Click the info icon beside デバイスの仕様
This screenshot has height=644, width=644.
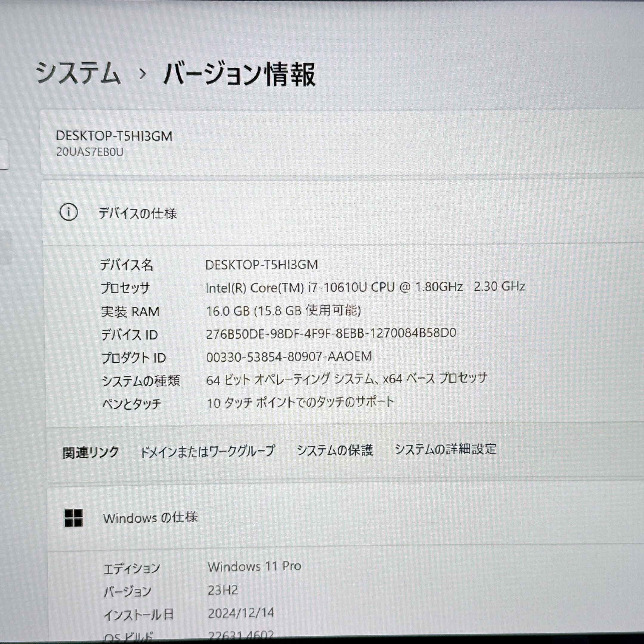pyautogui.click(x=69, y=212)
